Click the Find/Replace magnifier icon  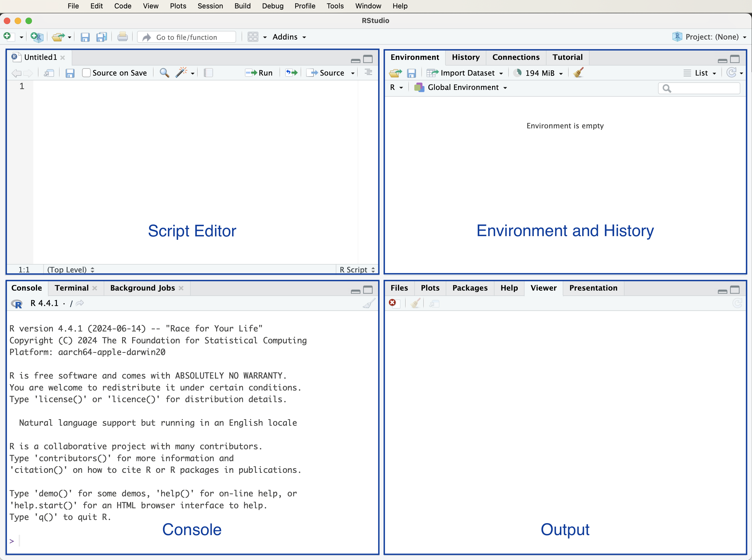point(164,73)
